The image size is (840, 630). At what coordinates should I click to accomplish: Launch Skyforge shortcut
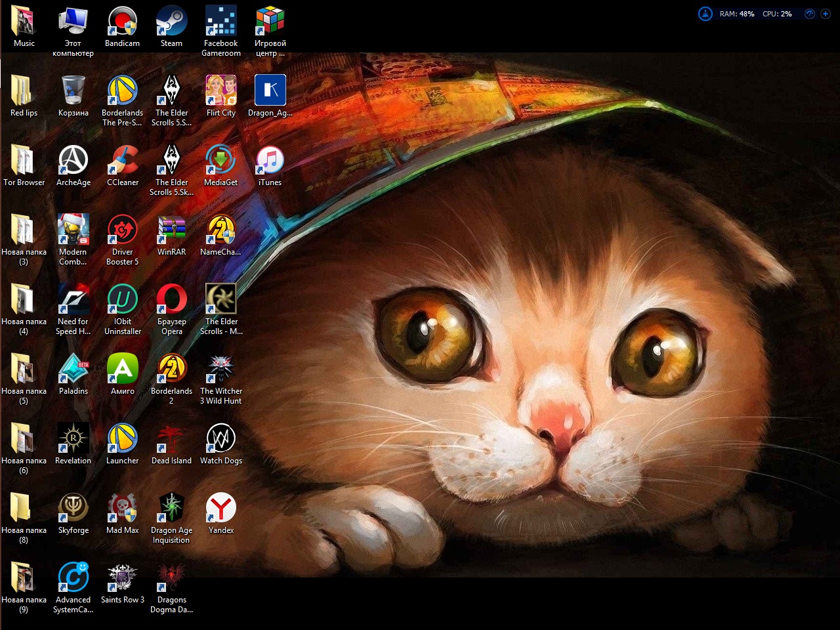[x=73, y=514]
